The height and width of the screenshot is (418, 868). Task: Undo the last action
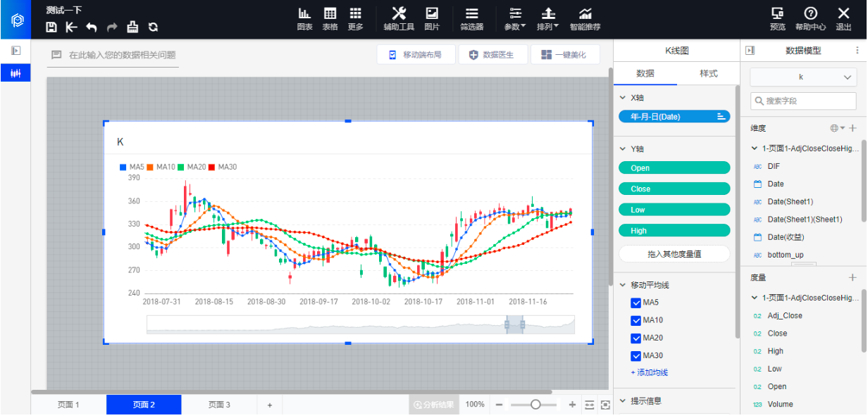tap(92, 27)
